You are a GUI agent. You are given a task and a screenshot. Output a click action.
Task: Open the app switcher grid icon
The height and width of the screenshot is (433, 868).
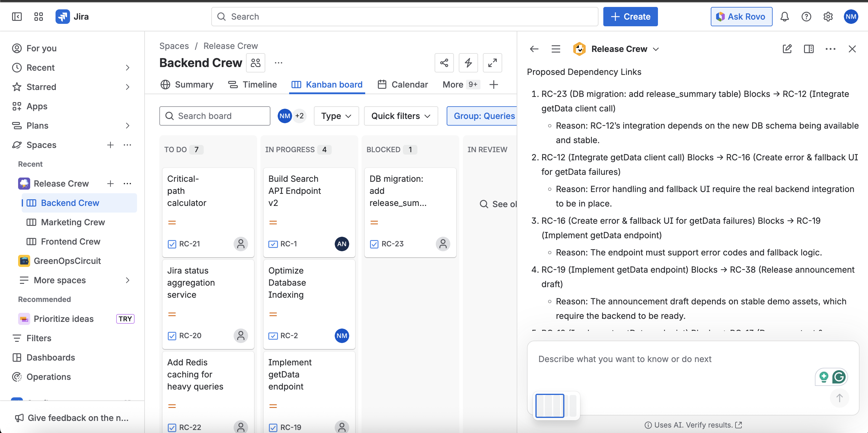click(38, 17)
